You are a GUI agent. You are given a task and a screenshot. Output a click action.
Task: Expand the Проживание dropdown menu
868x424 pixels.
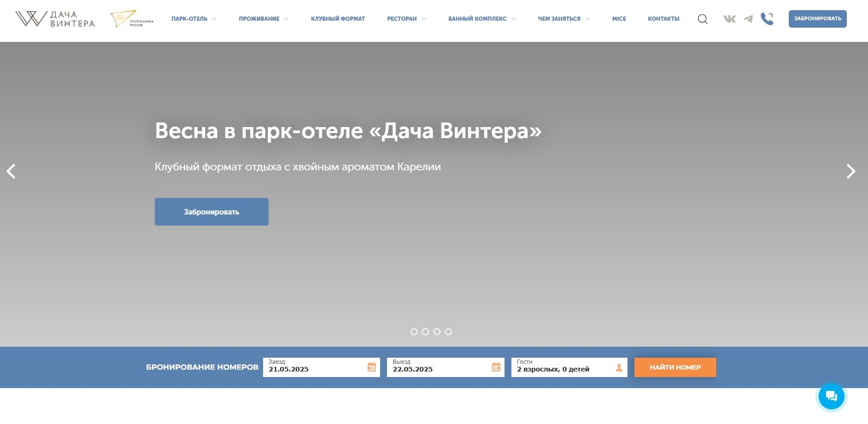point(264,19)
